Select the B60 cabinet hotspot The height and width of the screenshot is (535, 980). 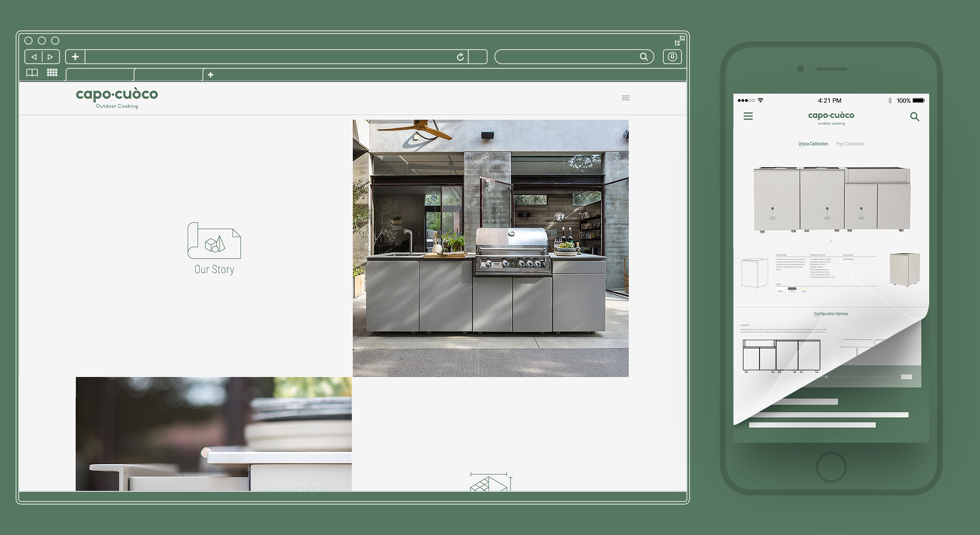point(827,209)
